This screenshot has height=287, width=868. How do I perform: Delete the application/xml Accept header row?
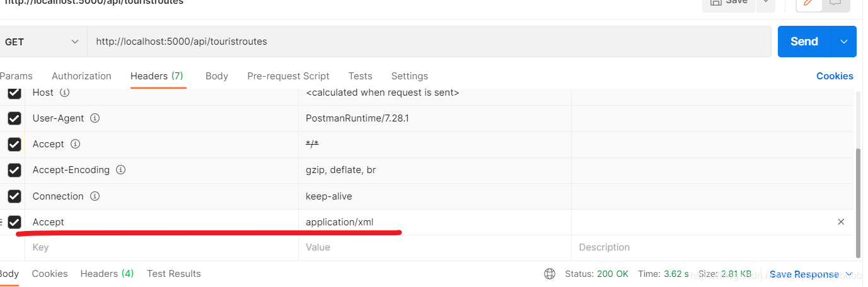pos(841,222)
